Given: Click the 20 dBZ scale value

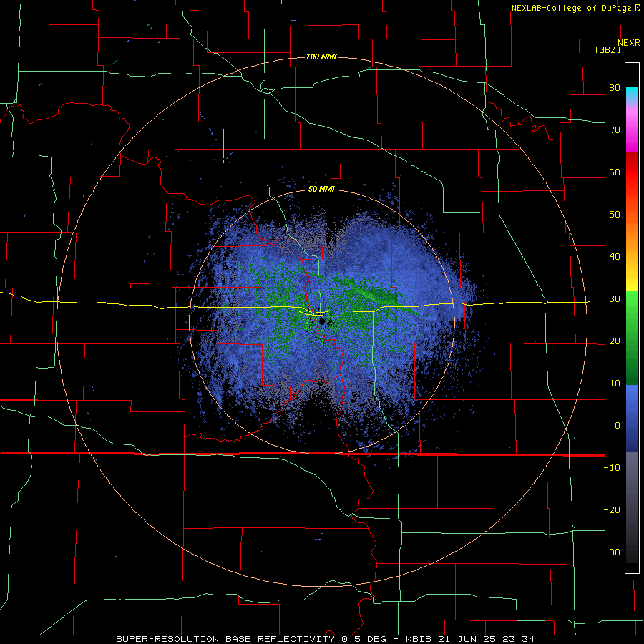Looking at the screenshot, I should coord(615,341).
